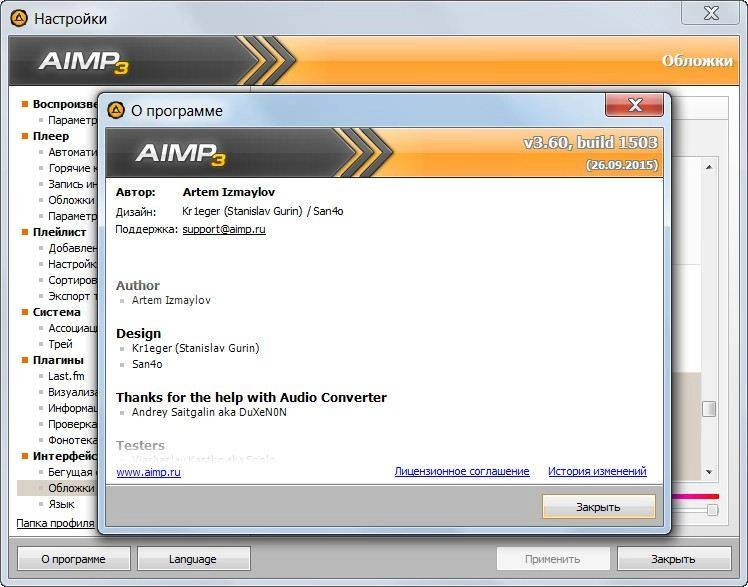The height and width of the screenshot is (587, 748).
Task: Select the Плеер category in the settings tree
Action: coord(51,136)
